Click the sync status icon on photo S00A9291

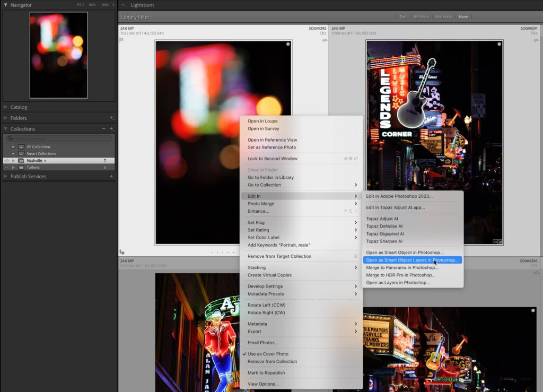(536, 40)
